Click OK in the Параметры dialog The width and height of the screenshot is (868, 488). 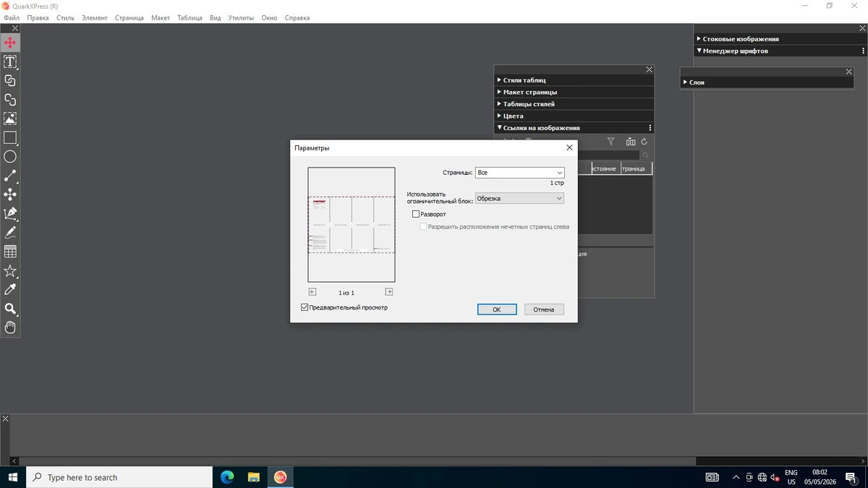point(497,309)
